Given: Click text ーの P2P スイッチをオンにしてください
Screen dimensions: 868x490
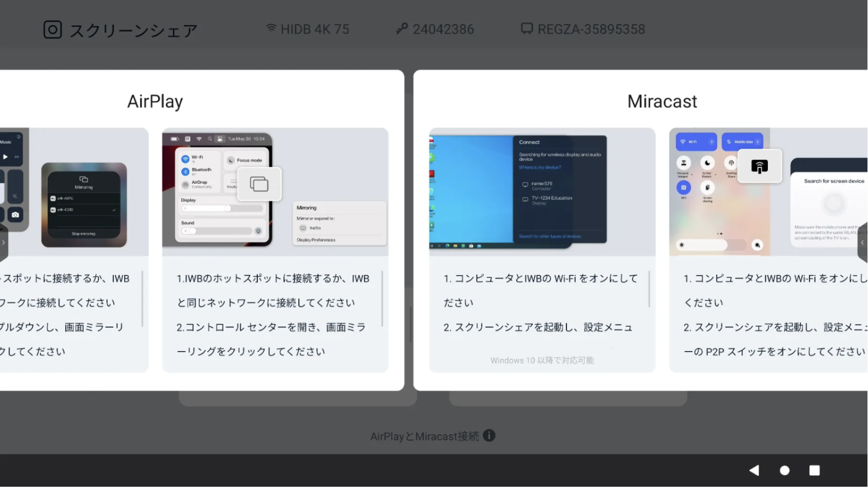Looking at the screenshot, I should click(x=774, y=352).
